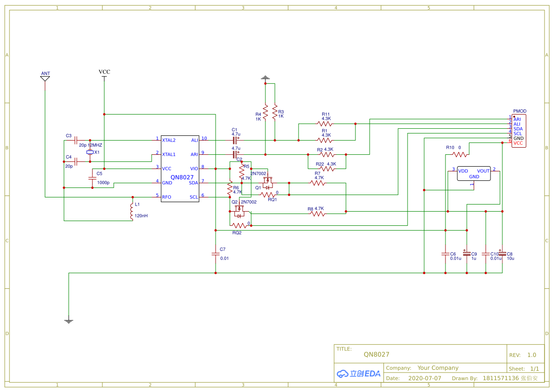This screenshot has height=392, width=554.
Task: Click the R10 zero-ohm resistor
Action: tap(459, 154)
